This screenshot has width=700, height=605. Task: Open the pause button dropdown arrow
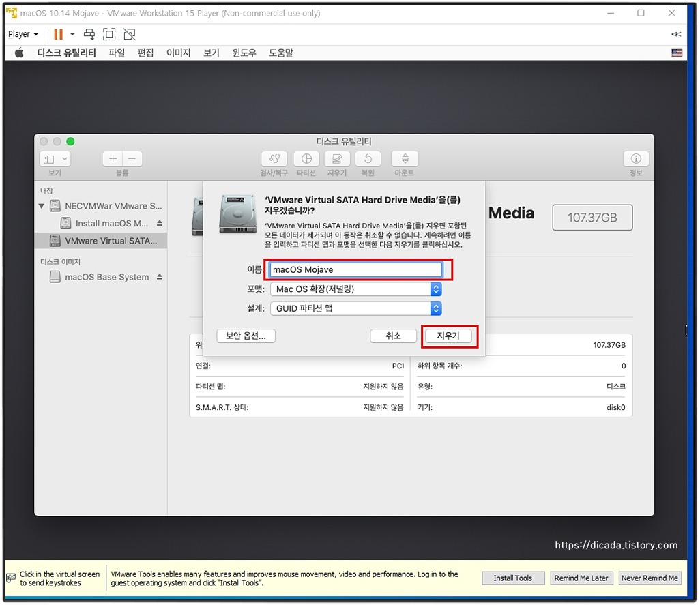pos(72,34)
